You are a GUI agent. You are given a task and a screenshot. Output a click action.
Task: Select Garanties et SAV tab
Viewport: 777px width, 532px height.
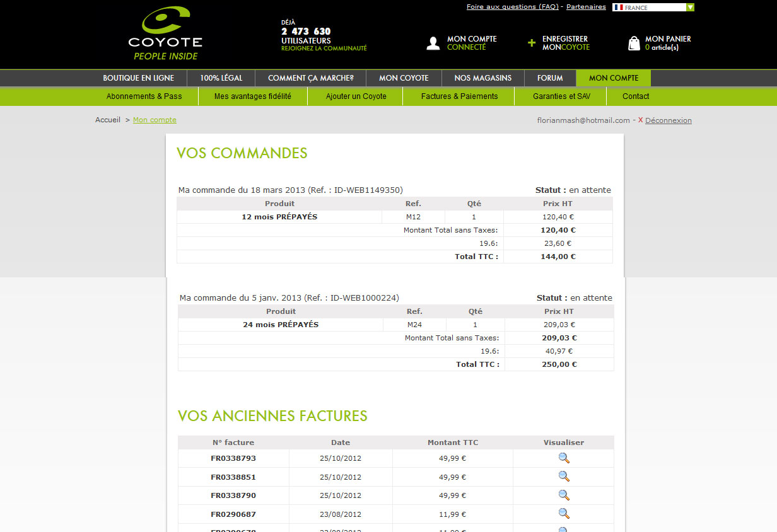tap(561, 96)
